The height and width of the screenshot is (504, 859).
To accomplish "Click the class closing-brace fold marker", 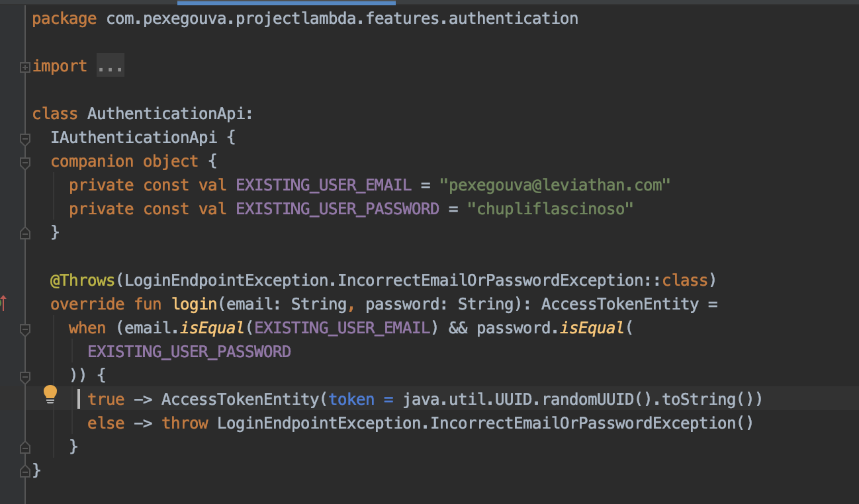I will point(25,471).
